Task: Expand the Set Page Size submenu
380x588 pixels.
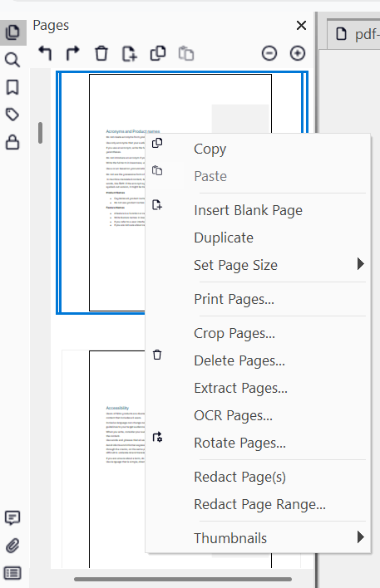Action: (258, 265)
